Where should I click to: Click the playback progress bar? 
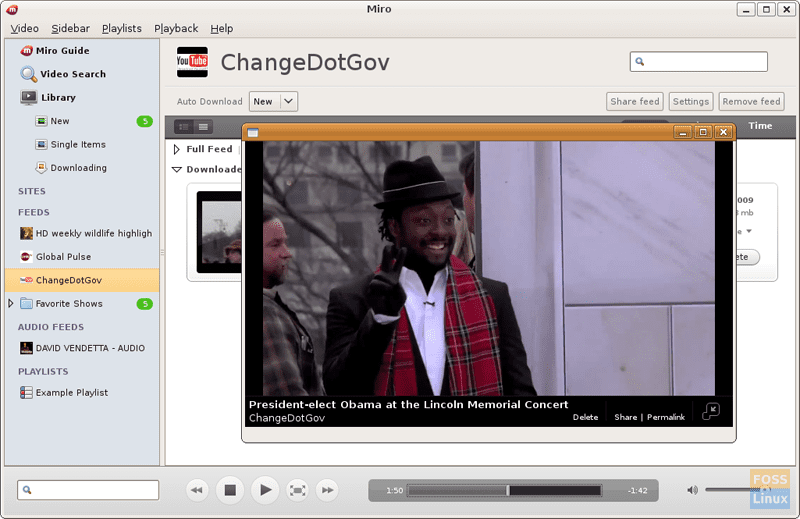[504, 490]
